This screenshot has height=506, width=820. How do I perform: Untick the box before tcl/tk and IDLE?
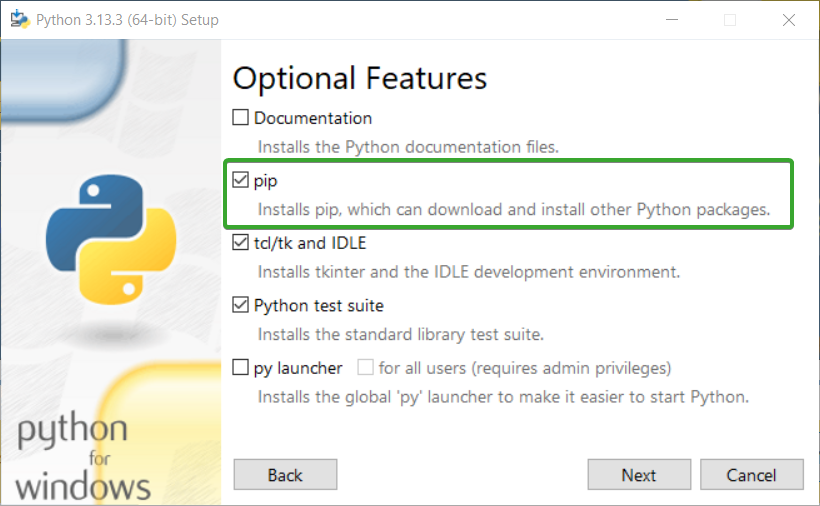241,243
